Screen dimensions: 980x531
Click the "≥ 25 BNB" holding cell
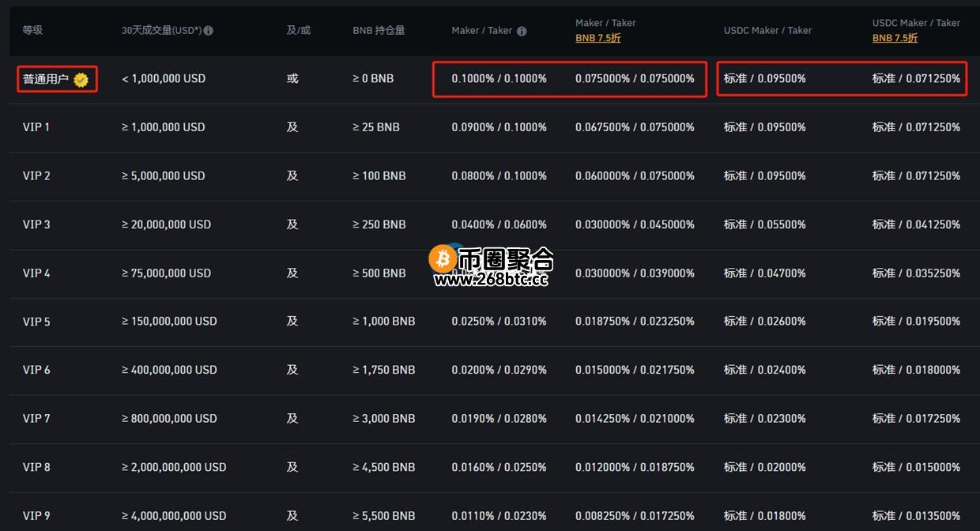point(376,127)
